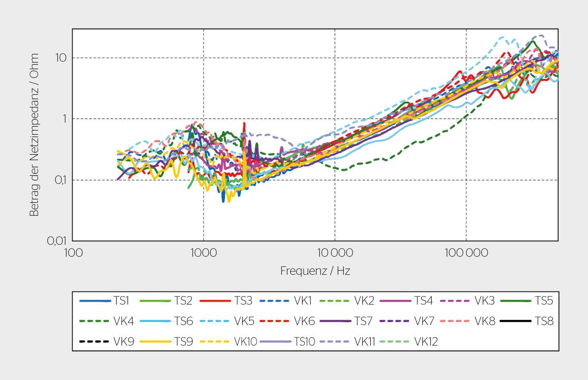
Task: Click the VK11 legend label
Action: pyautogui.click(x=365, y=342)
